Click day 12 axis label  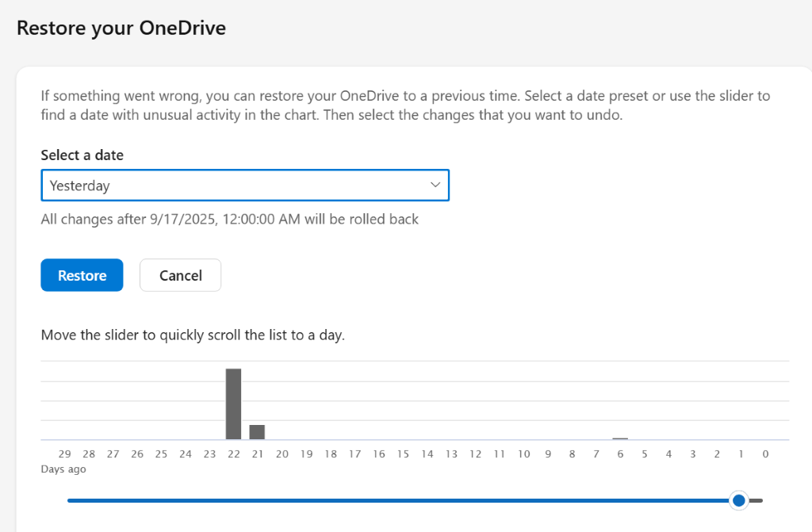pyautogui.click(x=475, y=454)
